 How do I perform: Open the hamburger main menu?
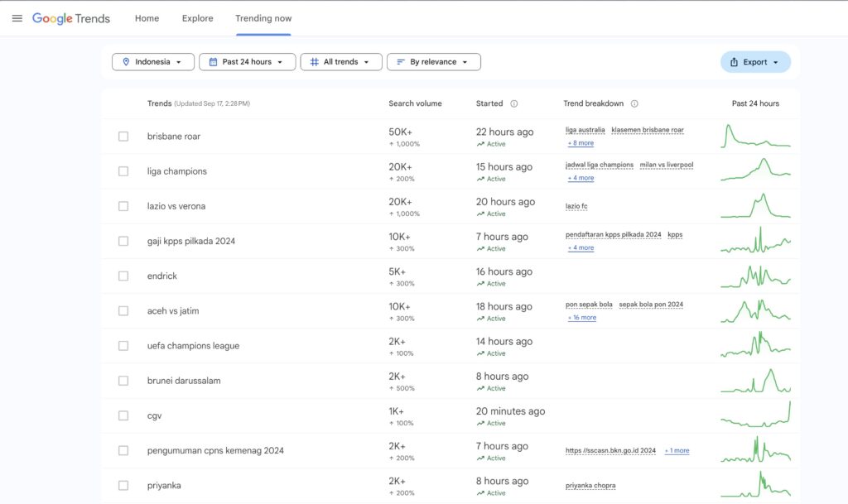17,18
